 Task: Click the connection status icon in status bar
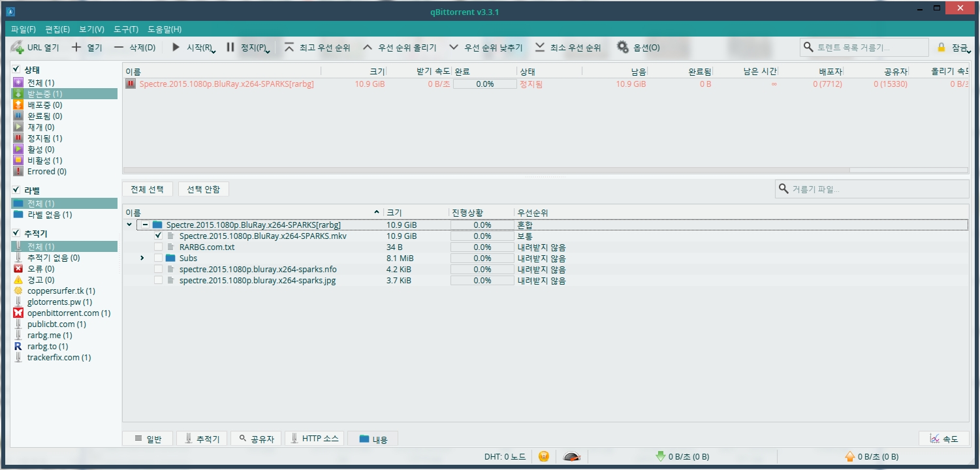(x=543, y=456)
